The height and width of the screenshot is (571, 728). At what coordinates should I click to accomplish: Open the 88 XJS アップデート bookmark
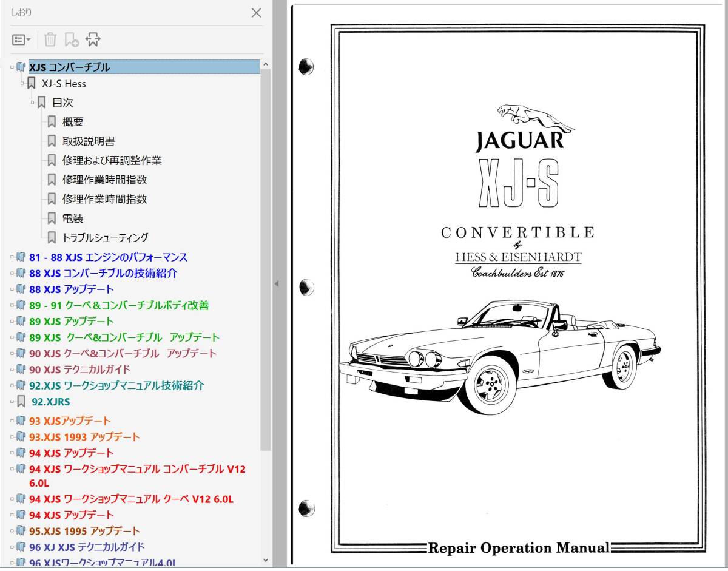(x=71, y=289)
